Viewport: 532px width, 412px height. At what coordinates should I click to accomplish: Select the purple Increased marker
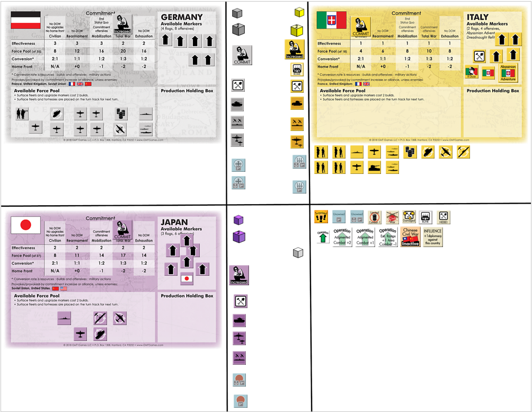coord(238,275)
